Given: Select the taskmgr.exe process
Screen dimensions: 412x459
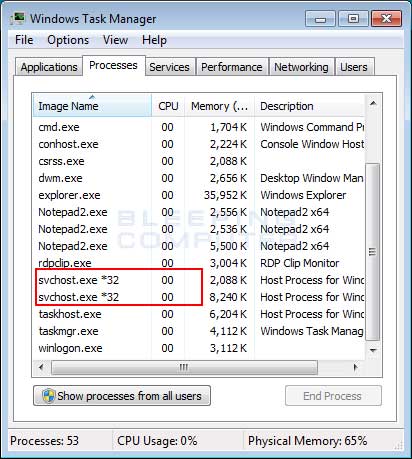Looking at the screenshot, I should coord(199,331).
